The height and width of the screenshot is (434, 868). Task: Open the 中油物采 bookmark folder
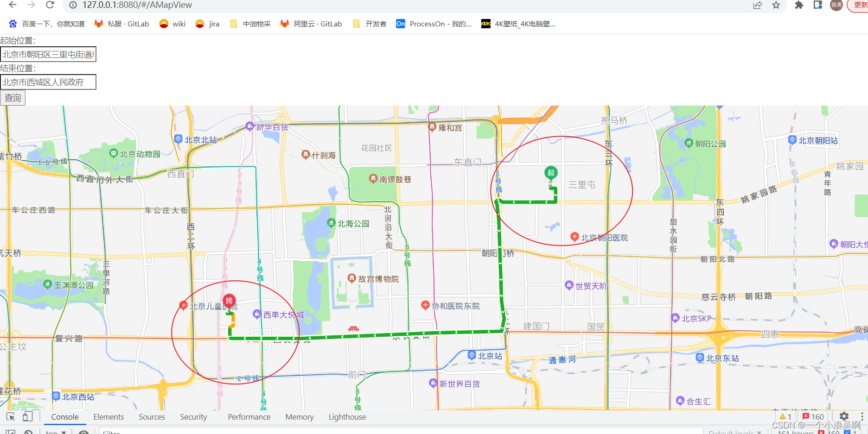pos(250,24)
